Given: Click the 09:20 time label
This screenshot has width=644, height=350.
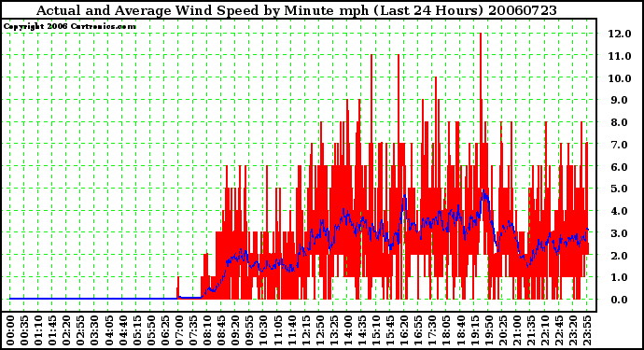Looking at the screenshot, I should coord(235,330).
